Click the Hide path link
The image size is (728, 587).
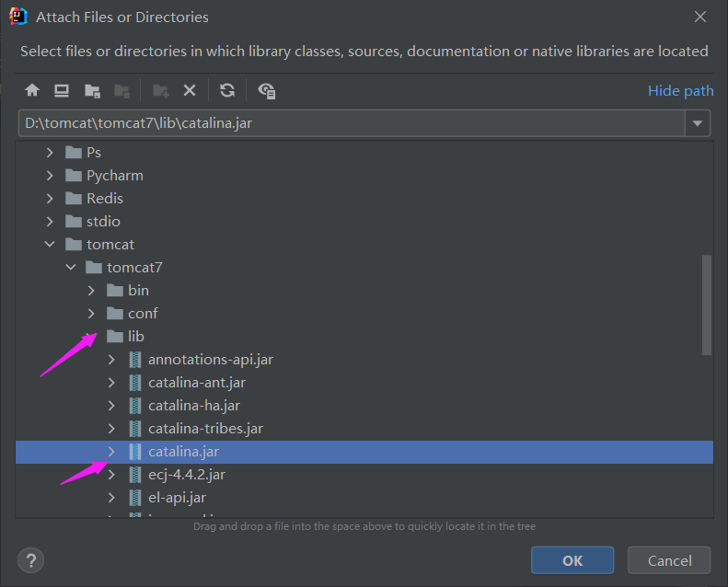click(x=681, y=90)
